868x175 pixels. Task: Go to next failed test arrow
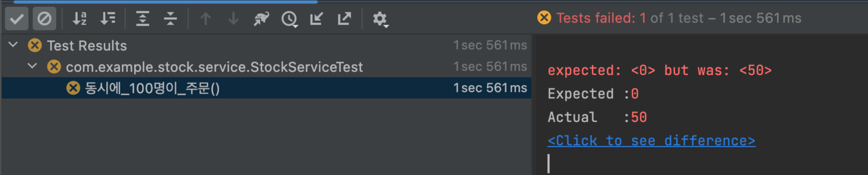(x=233, y=19)
